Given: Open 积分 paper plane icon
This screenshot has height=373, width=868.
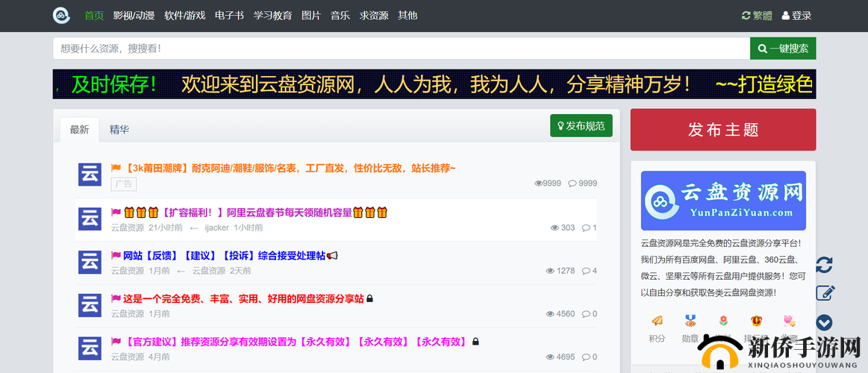Looking at the screenshot, I should [657, 321].
